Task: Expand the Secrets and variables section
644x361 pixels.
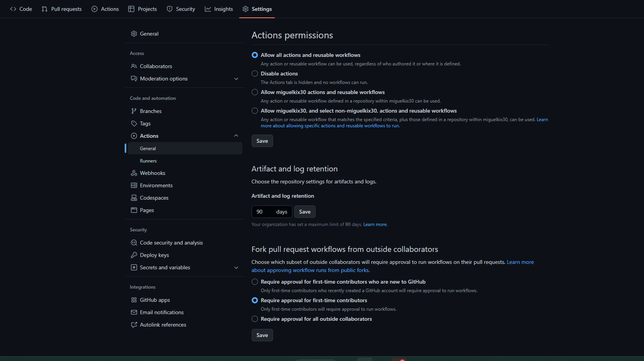Action: [236, 267]
